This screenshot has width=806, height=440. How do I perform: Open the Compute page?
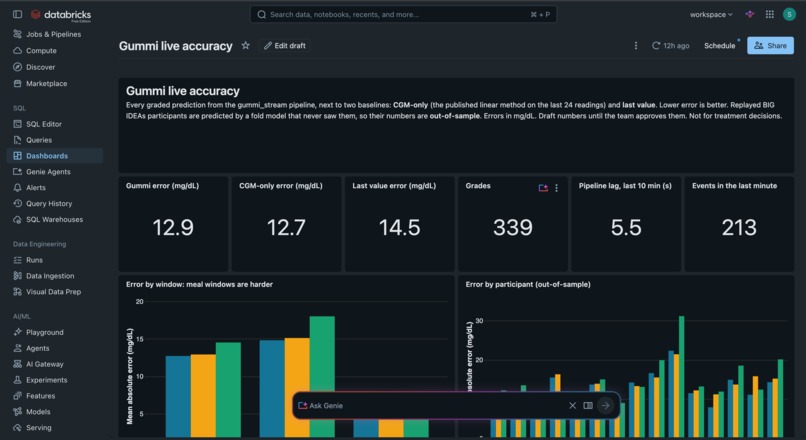(41, 51)
